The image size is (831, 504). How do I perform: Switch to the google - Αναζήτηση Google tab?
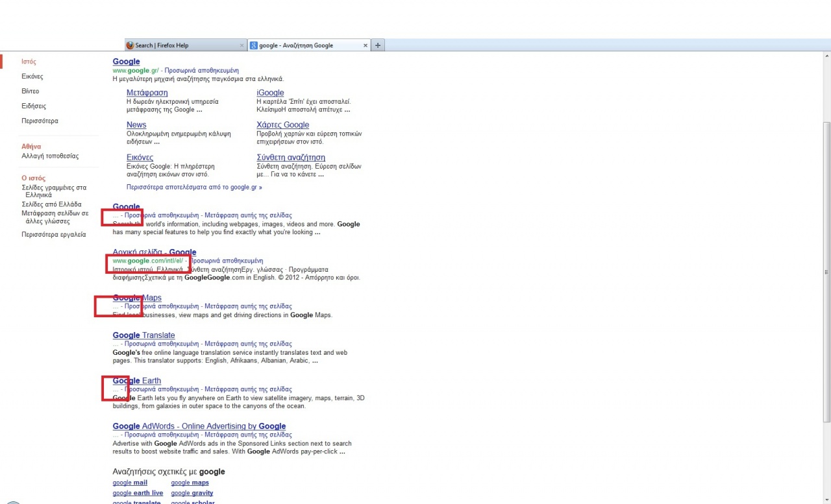[309, 45]
